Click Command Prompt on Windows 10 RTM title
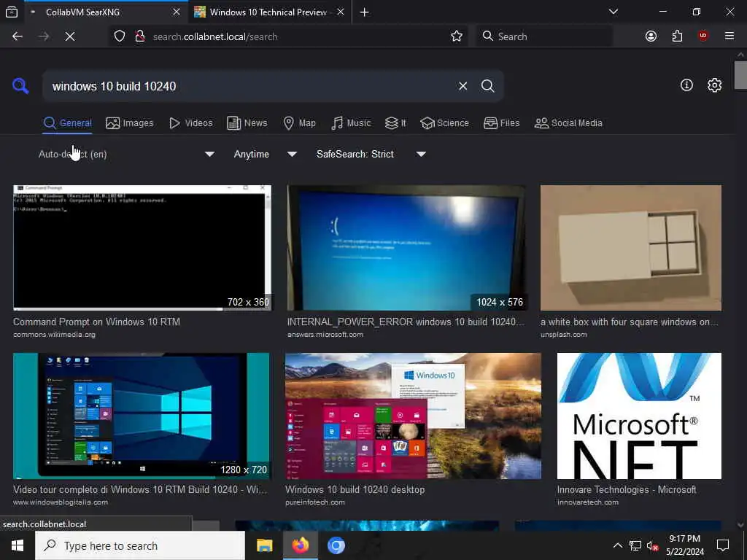The height and width of the screenshot is (560, 747). point(97,322)
